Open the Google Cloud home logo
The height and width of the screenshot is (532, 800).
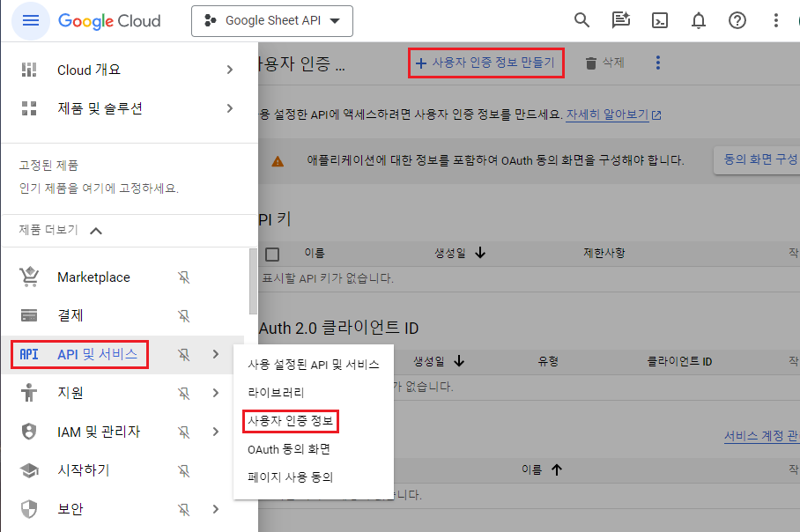pyautogui.click(x=109, y=21)
